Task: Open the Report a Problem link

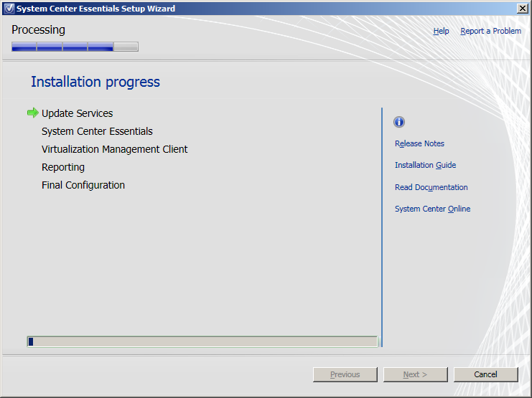Action: tap(490, 31)
